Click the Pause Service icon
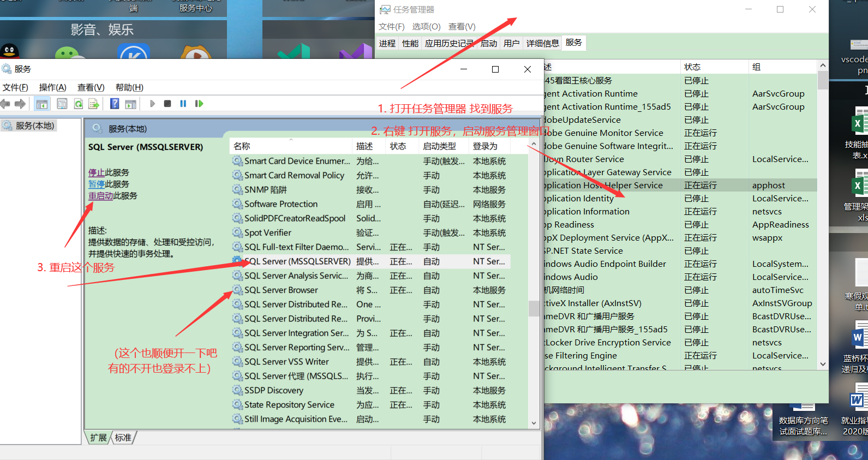 pos(183,104)
